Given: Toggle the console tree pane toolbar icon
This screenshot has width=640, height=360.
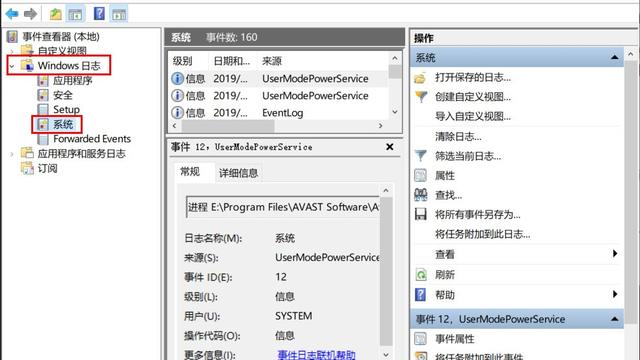Looking at the screenshot, I should pyautogui.click(x=75, y=14).
